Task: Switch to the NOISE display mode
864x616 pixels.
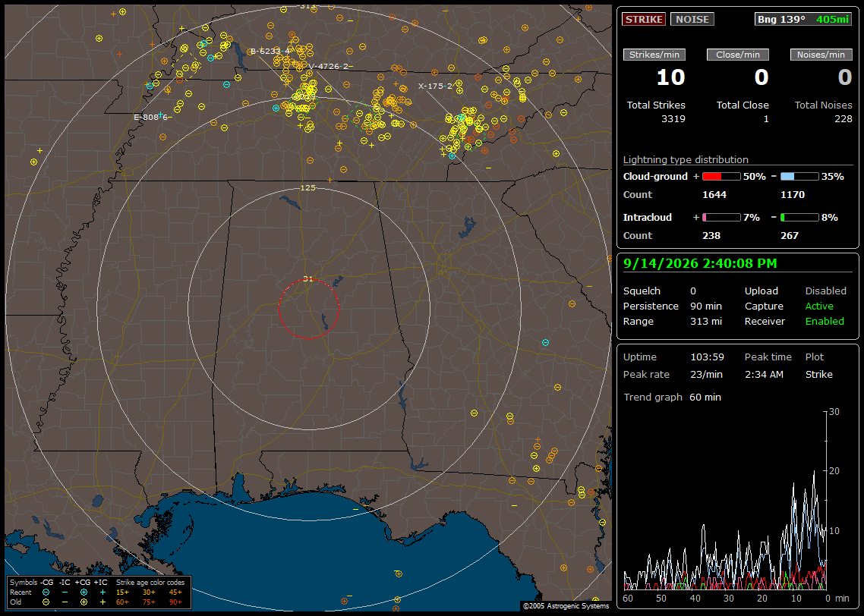Action: 692,19
